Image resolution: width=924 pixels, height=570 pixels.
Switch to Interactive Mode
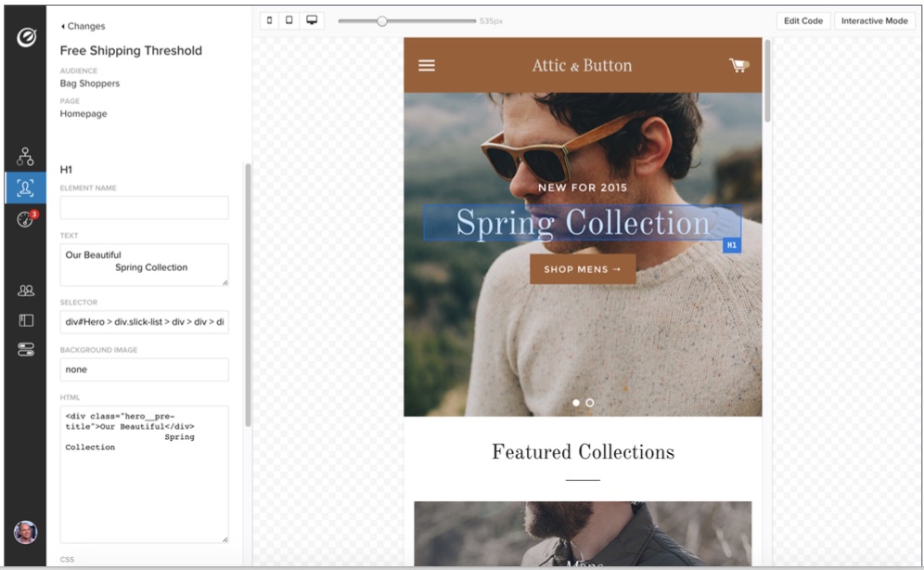tap(874, 20)
